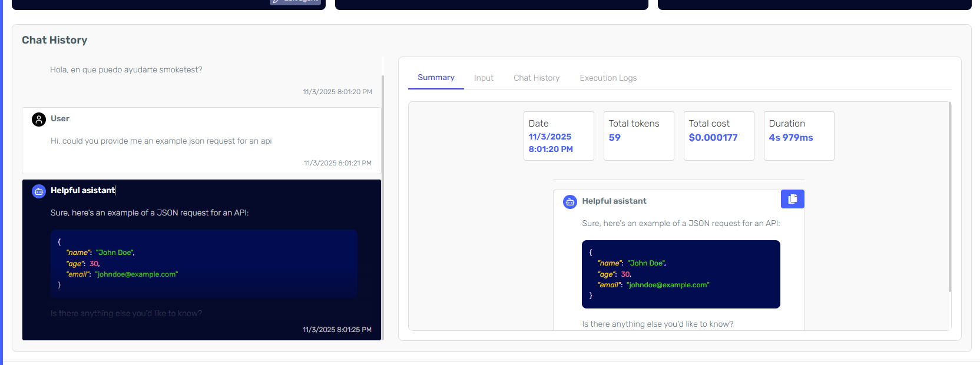Screen dimensions: 980x365
Task: Click the robot icon in dark message
Action: 39,191
